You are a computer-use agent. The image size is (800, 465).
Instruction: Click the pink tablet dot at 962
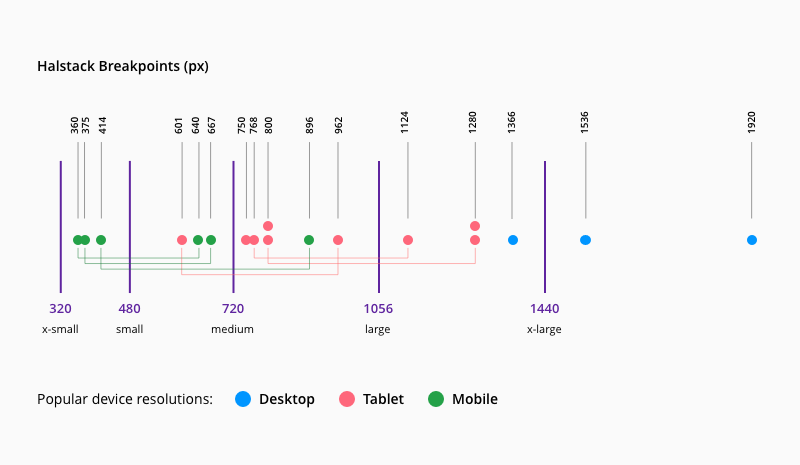[338, 240]
